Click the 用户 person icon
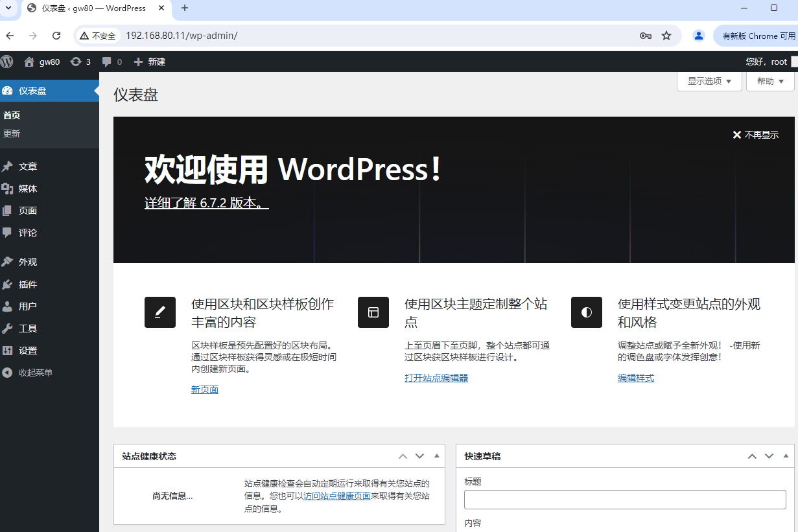 (7, 306)
